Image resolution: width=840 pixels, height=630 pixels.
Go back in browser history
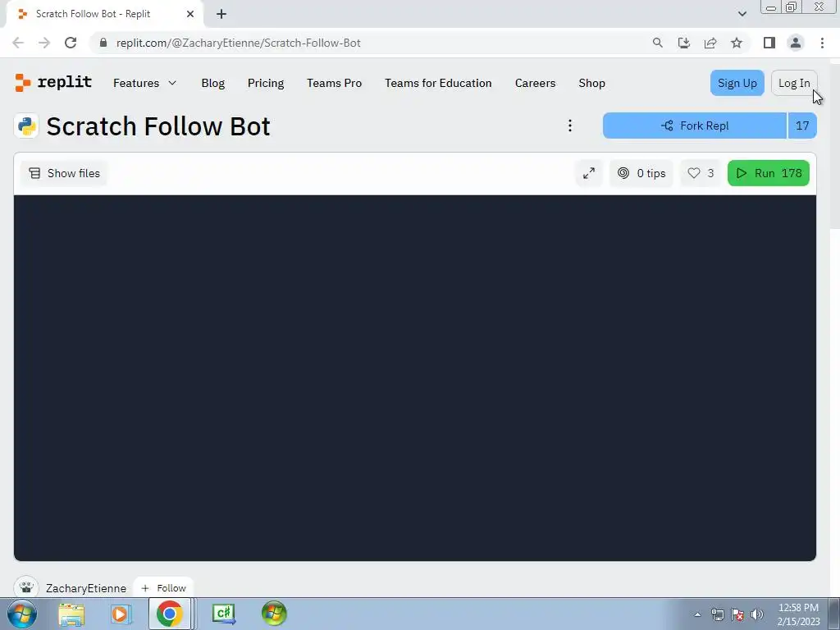[18, 43]
